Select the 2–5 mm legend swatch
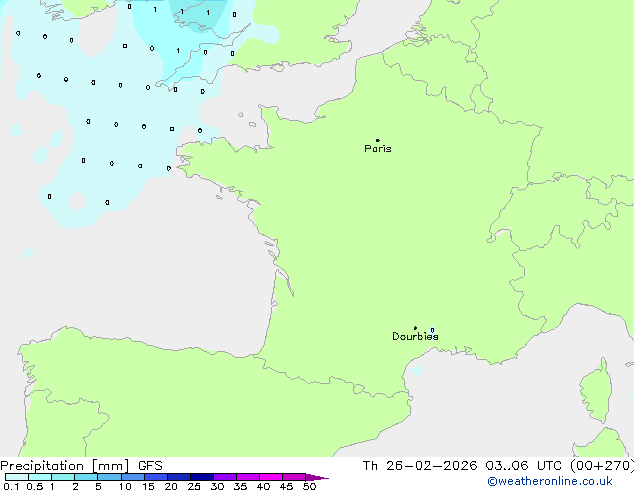The height and width of the screenshot is (490, 634). (86, 477)
